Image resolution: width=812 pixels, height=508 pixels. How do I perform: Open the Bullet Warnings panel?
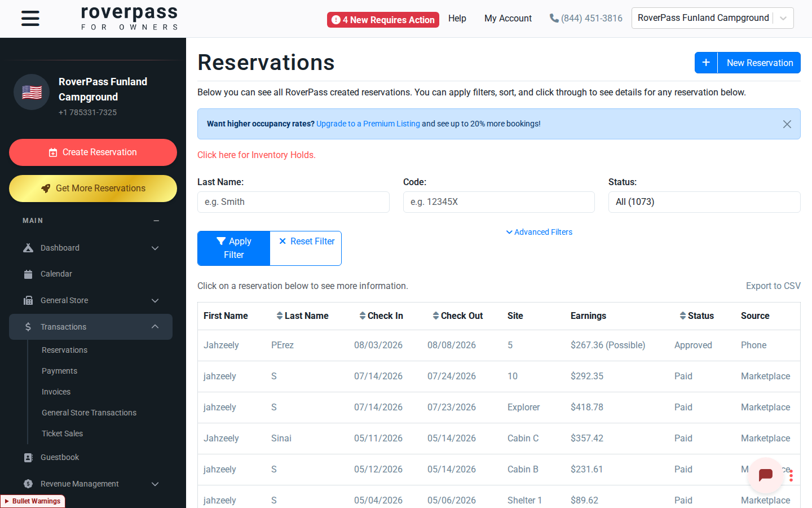tap(33, 501)
